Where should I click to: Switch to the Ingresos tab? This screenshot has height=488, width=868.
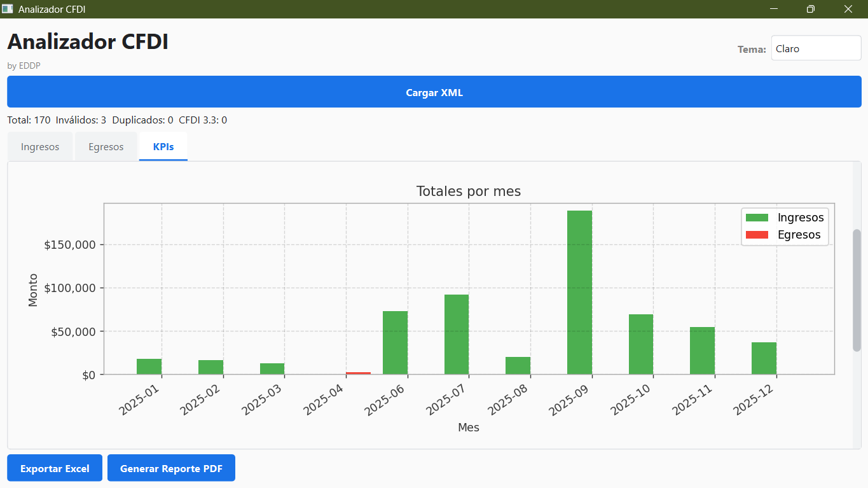[40, 147]
